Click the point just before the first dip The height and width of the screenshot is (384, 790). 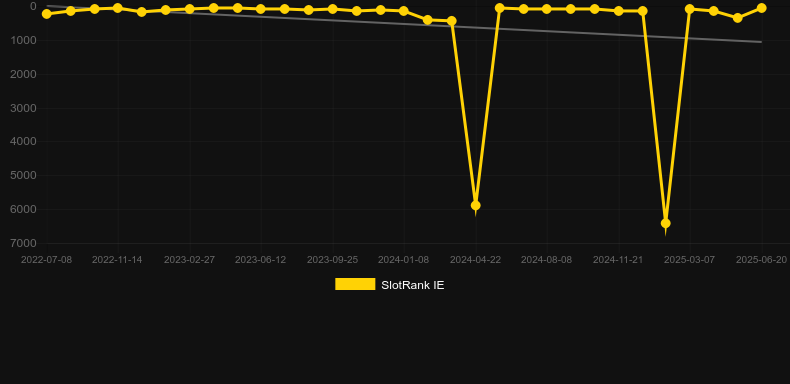click(452, 21)
